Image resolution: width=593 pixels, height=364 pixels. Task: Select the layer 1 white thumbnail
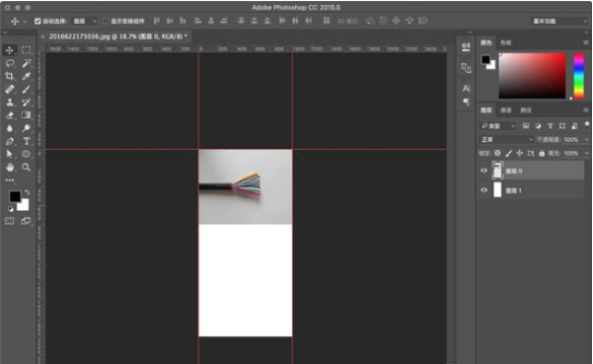click(497, 189)
